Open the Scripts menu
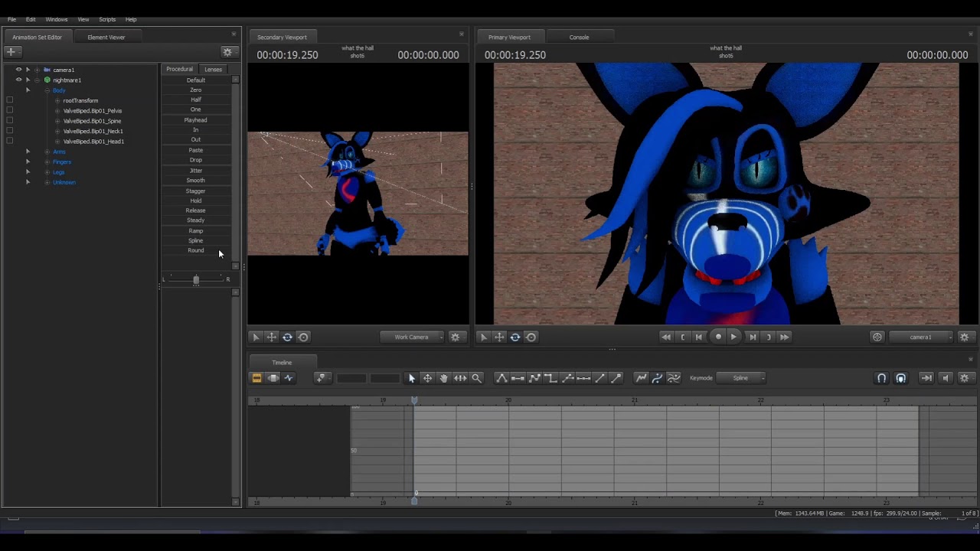Viewport: 980px width, 551px height. (x=107, y=19)
